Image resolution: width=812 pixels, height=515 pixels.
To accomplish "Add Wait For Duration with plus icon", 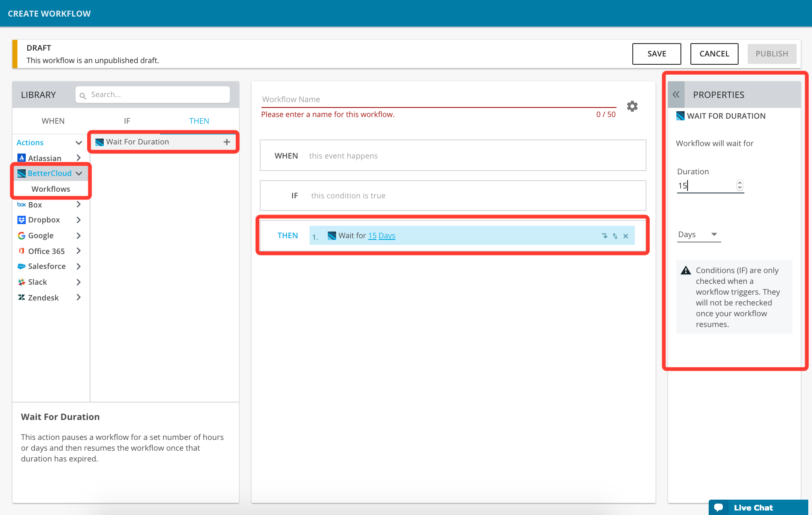I will point(227,142).
